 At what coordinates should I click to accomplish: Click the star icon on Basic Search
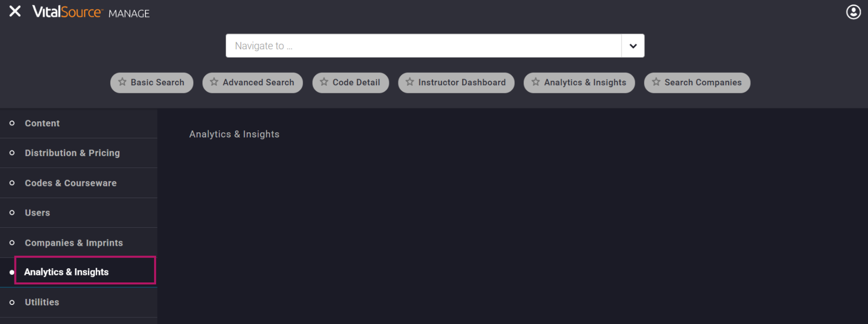(122, 82)
